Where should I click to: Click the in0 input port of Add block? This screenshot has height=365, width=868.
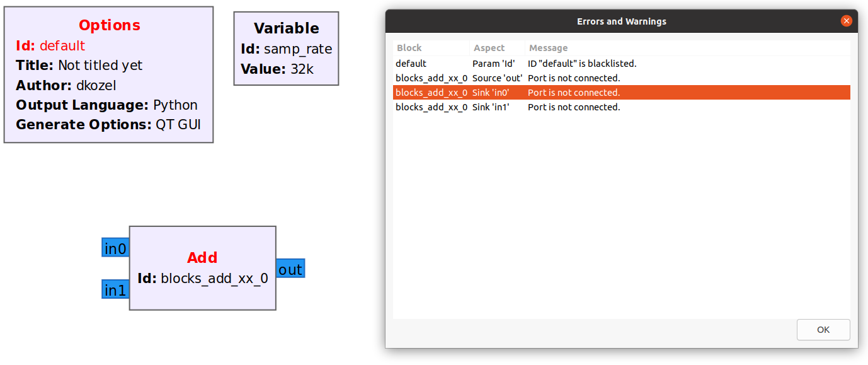115,248
